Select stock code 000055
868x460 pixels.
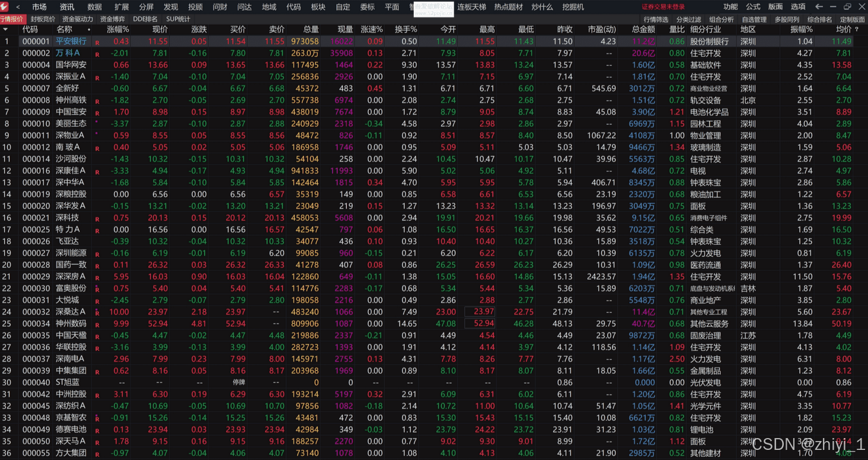coord(36,453)
